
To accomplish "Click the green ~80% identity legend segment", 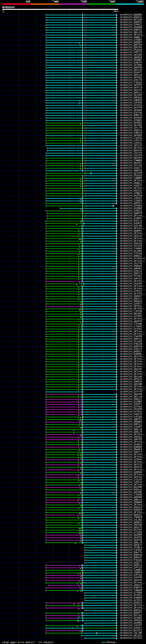I will click(101, 4).
